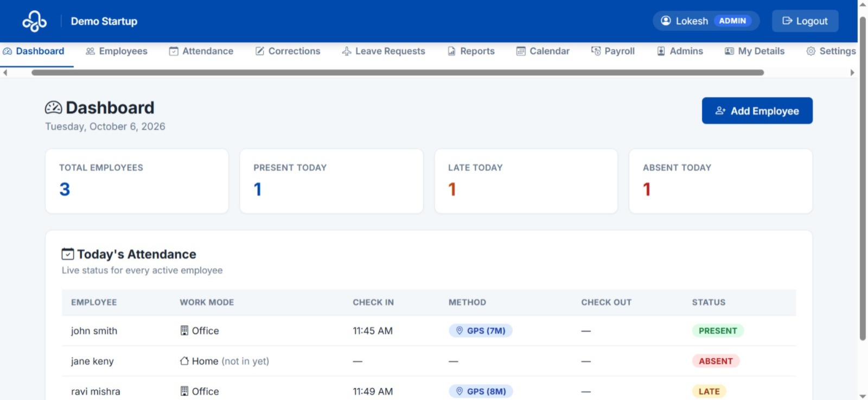This screenshot has width=868, height=400.
Task: Click the office building icon in ravi mishra row
Action: pyautogui.click(x=184, y=391)
